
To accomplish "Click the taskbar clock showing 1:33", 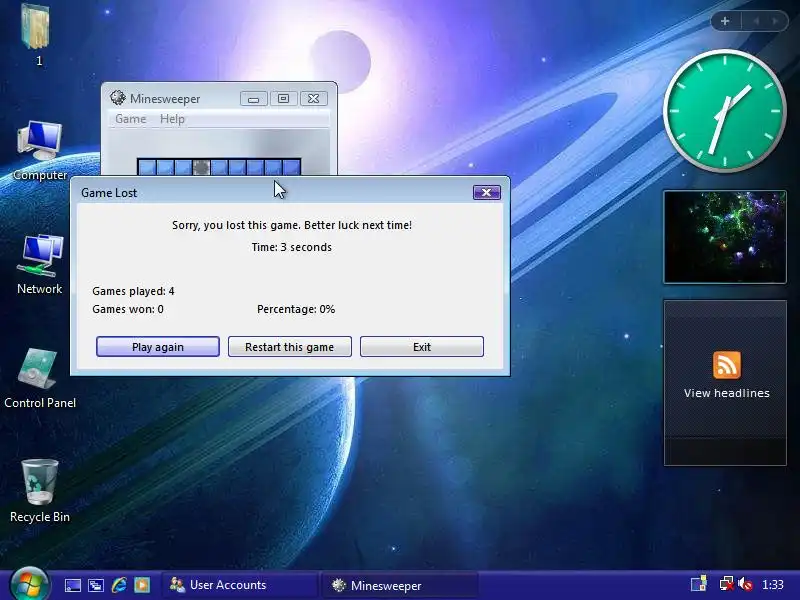I will coord(772,585).
